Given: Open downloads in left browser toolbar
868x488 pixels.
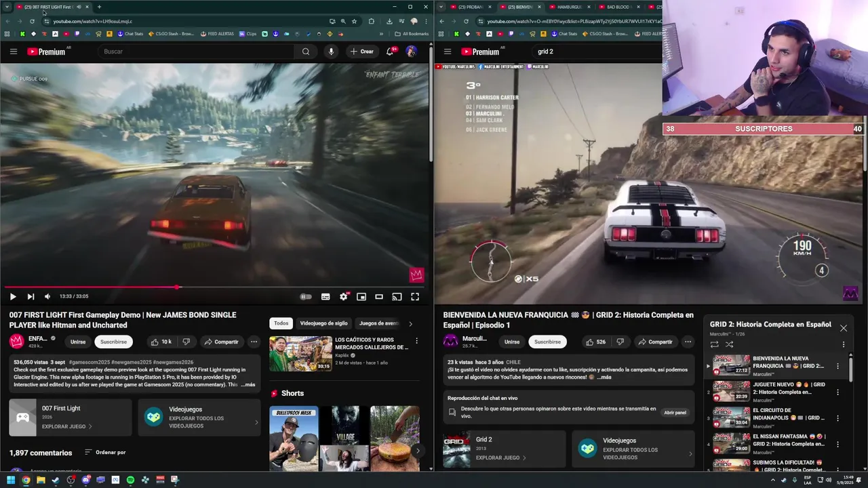Looking at the screenshot, I should point(389,21).
